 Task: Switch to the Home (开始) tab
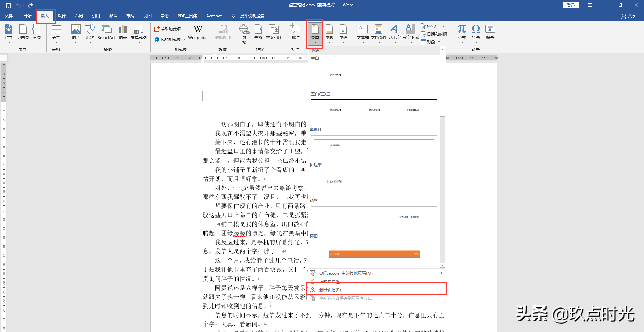(x=28, y=16)
